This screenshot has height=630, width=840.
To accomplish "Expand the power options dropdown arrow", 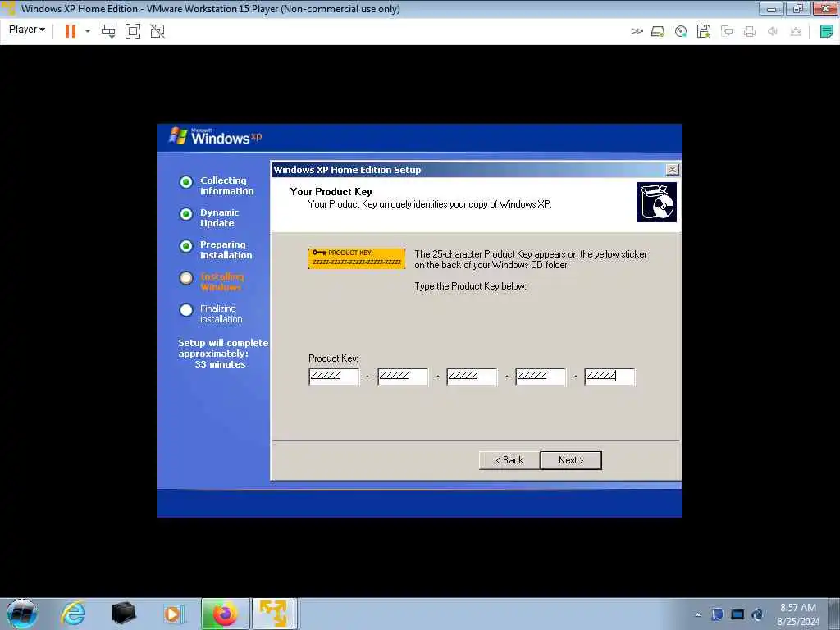I will [88, 31].
